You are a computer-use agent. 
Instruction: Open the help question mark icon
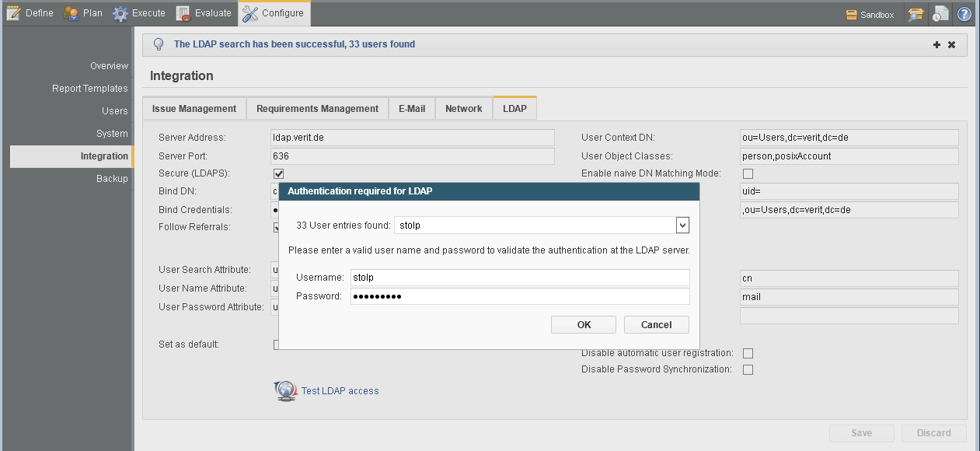click(x=964, y=14)
